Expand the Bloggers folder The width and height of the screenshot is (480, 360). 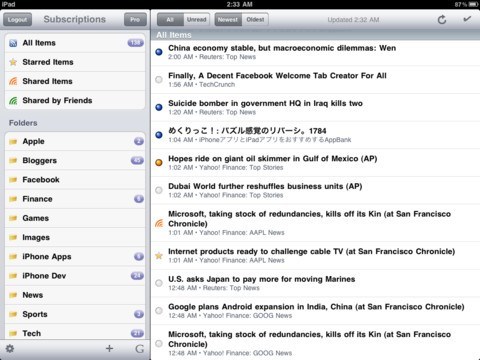coord(75,161)
